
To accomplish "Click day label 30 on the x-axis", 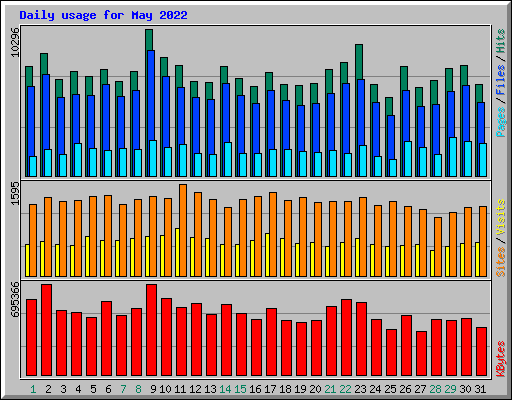I will pyautogui.click(x=465, y=389).
